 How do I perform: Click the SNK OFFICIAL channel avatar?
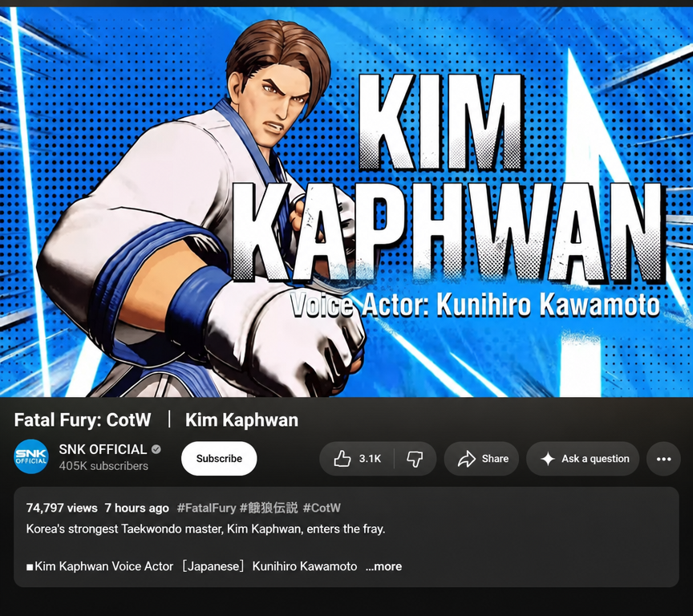31,457
